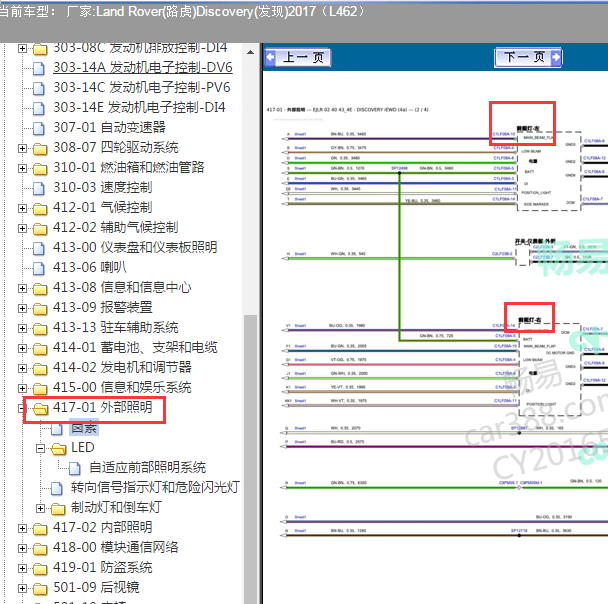This screenshot has height=604, width=608.
Task: Click connector C1LF08A-10 link
Action: pos(504,134)
